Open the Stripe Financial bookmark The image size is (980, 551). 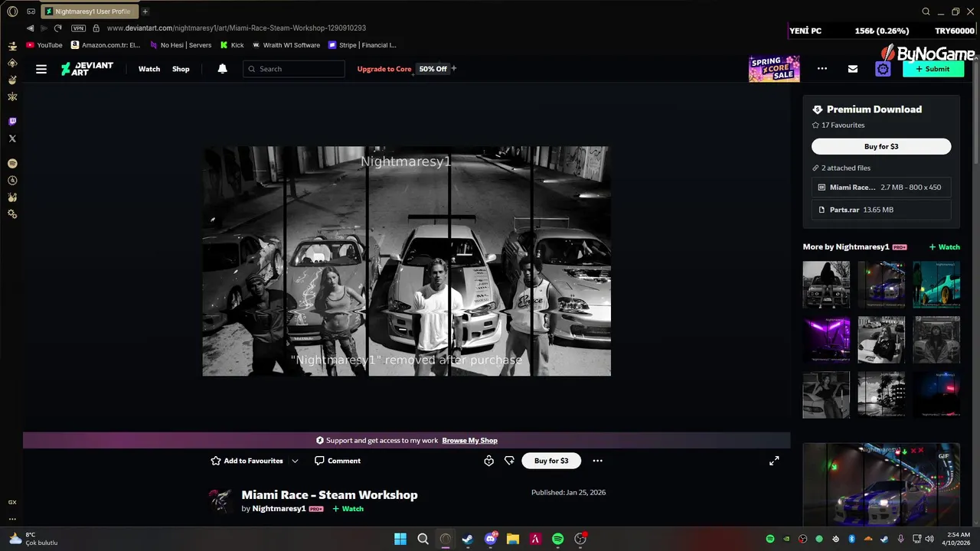(x=362, y=45)
